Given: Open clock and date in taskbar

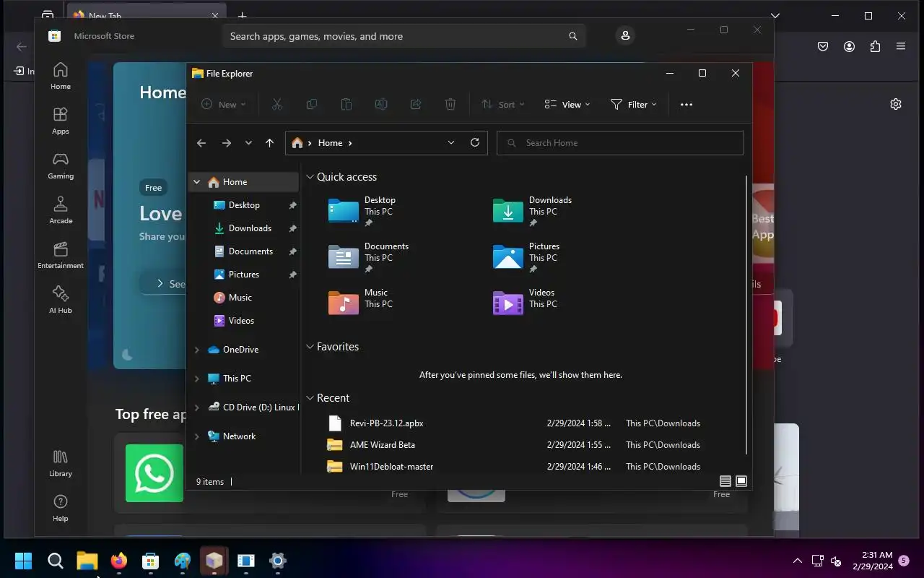Looking at the screenshot, I should (x=872, y=561).
